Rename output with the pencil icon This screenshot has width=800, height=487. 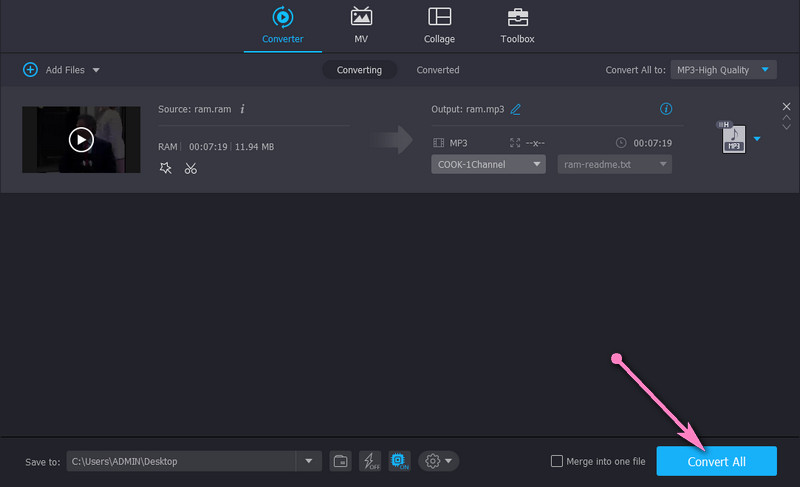pos(516,109)
